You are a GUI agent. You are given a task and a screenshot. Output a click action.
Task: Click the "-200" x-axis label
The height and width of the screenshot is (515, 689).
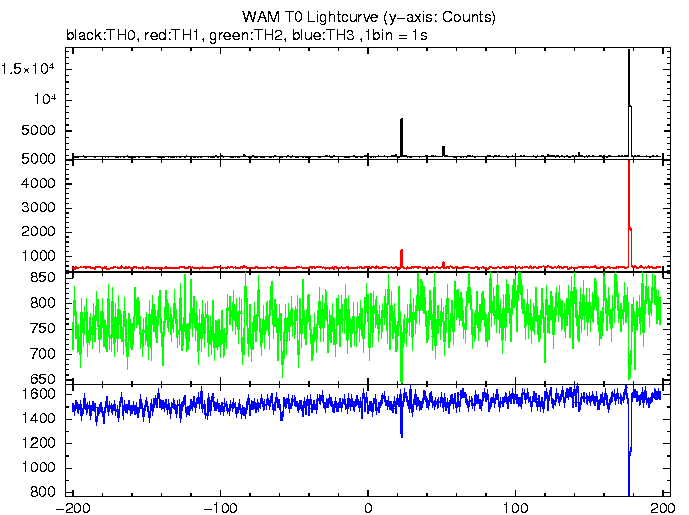(73, 508)
